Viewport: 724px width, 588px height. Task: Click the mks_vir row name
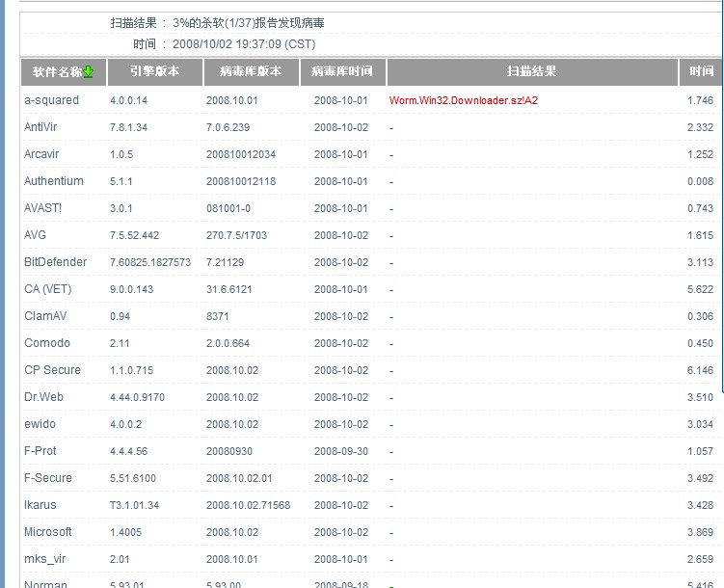[44, 559]
